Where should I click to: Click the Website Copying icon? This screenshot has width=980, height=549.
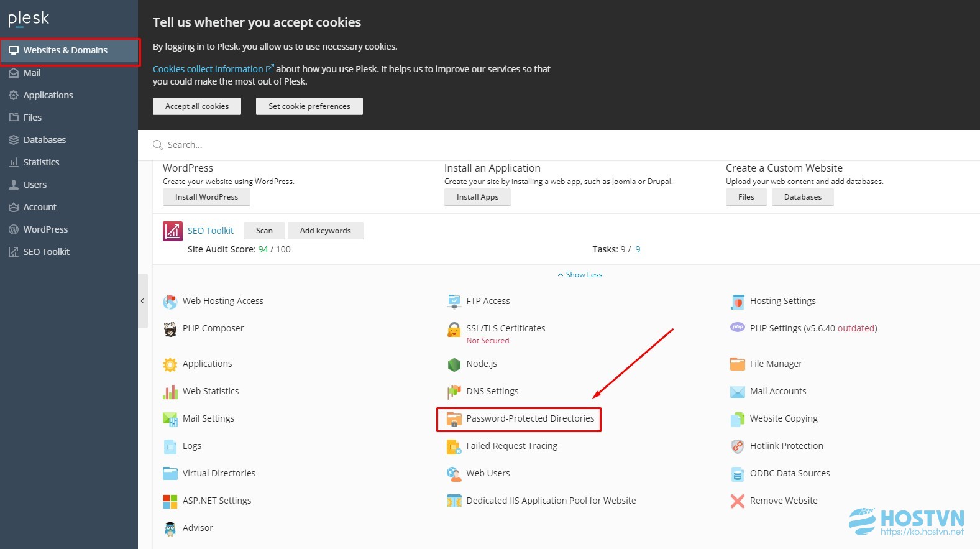tap(738, 419)
